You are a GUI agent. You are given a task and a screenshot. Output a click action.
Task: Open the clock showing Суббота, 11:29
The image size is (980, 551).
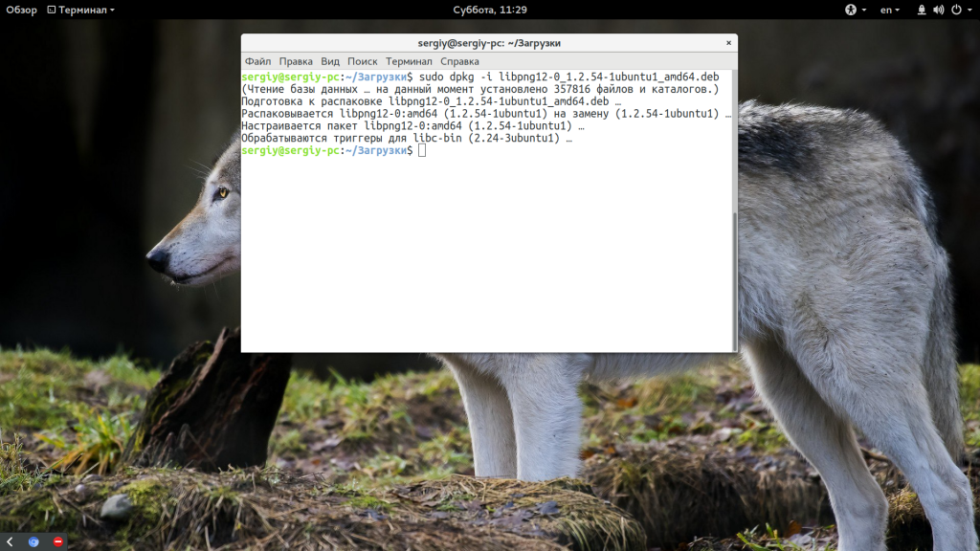click(490, 10)
